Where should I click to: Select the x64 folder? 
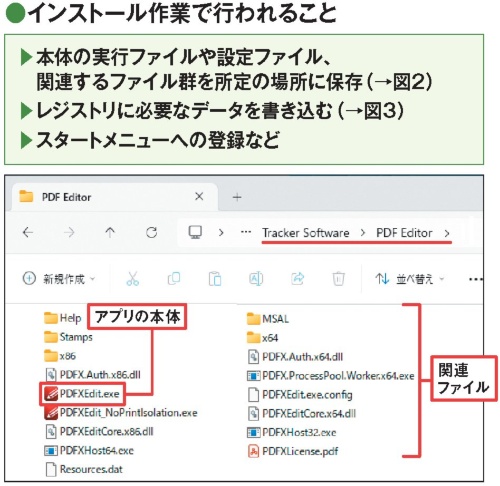click(262, 338)
